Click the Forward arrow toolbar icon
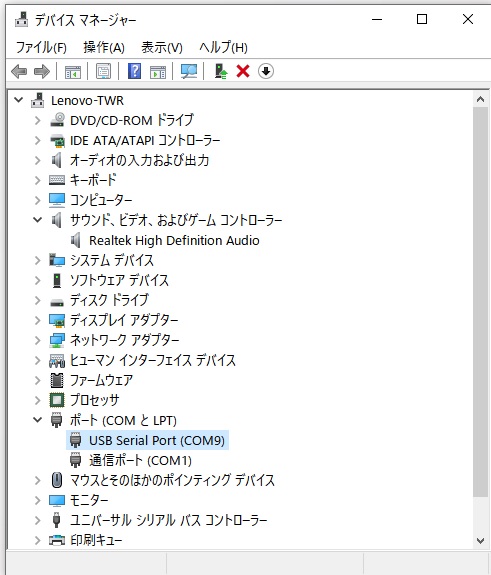Viewport: 491px width, 575px height. 41,71
